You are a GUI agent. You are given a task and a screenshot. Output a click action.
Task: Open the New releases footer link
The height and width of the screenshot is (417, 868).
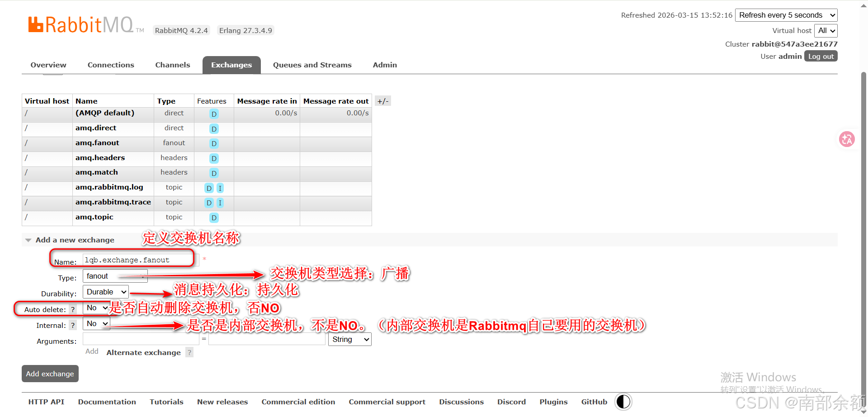coord(222,402)
